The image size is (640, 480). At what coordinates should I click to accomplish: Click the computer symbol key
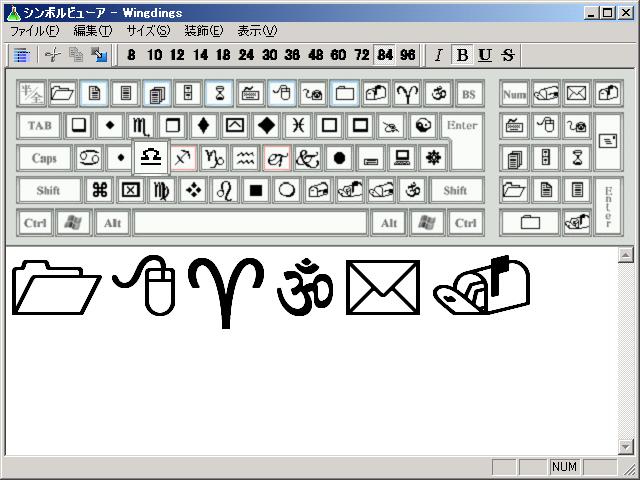[402, 158]
